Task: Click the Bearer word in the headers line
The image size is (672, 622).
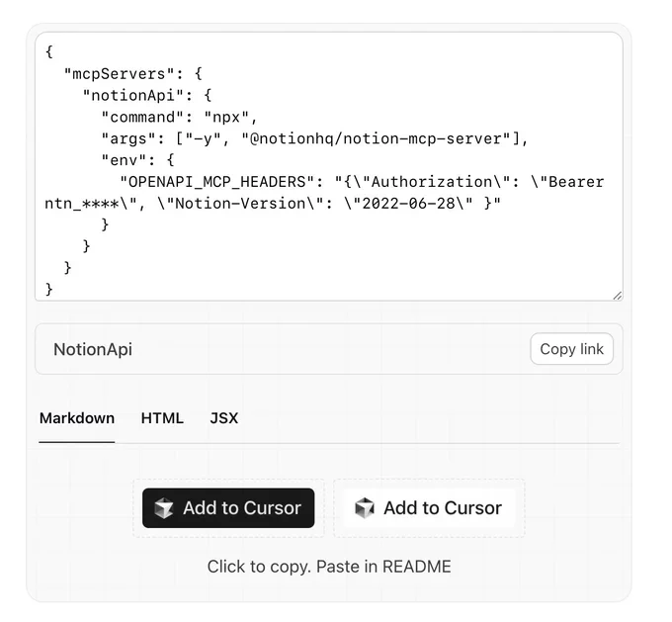Action: (x=576, y=182)
